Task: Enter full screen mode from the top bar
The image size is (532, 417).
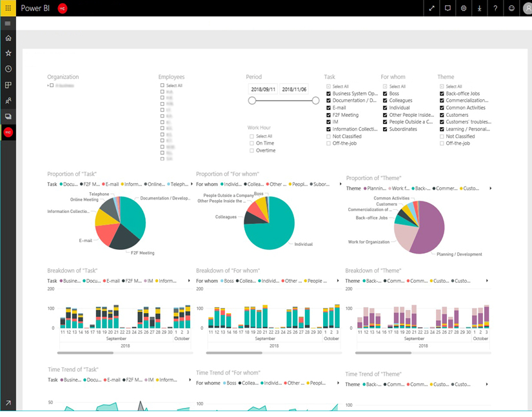Action: click(x=431, y=8)
